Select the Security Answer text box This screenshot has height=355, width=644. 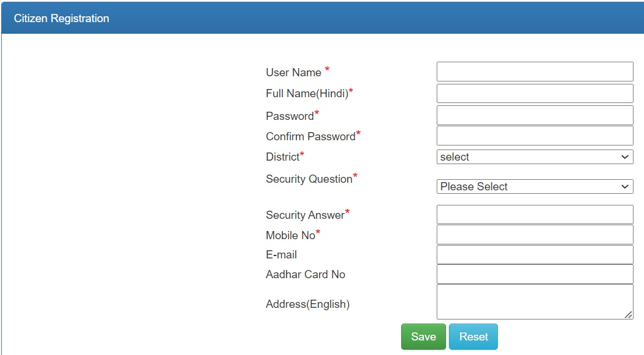pyautogui.click(x=534, y=214)
